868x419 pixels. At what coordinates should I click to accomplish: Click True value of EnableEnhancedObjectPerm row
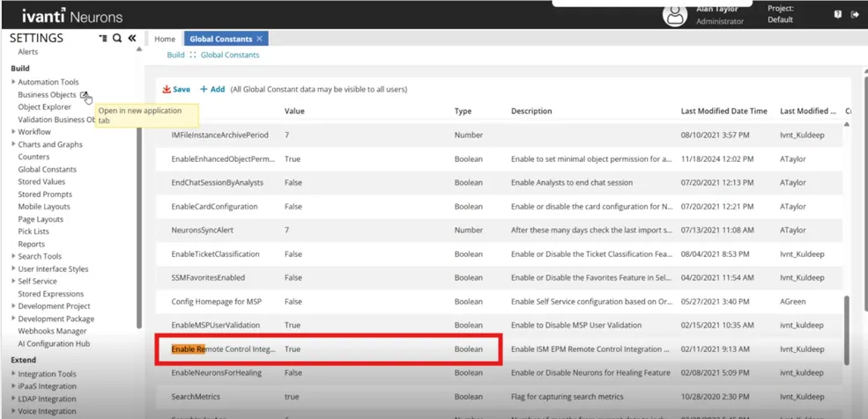(x=293, y=158)
